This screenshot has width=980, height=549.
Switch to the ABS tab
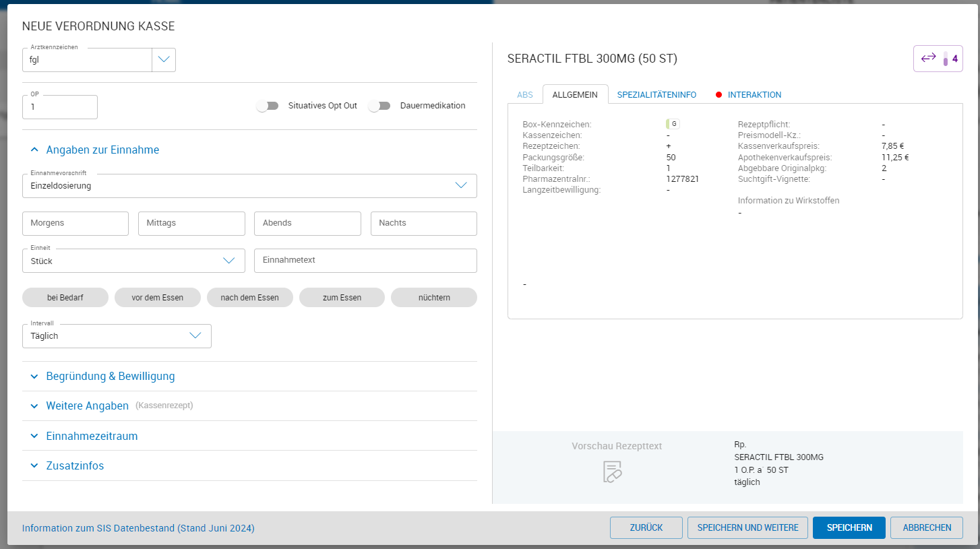pos(525,95)
